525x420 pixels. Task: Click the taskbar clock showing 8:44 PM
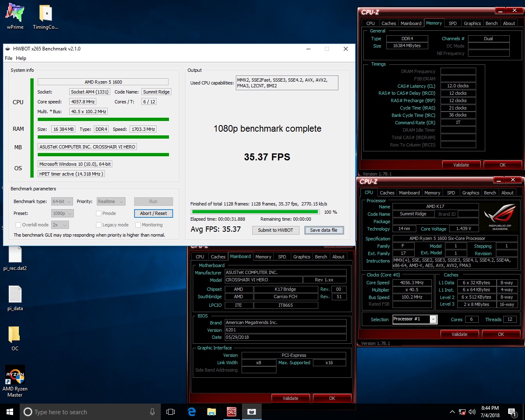pyautogui.click(x=490, y=412)
